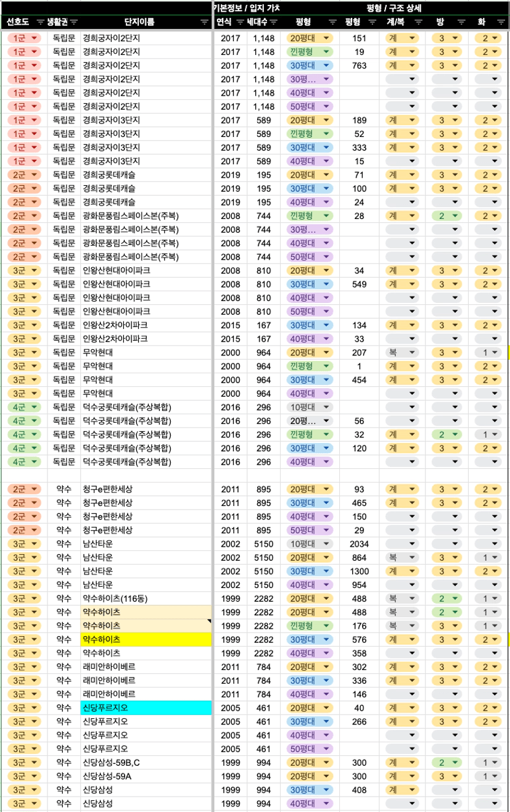Select the cell with value 333
Viewport: 510px width, 812px height.
coord(359,147)
